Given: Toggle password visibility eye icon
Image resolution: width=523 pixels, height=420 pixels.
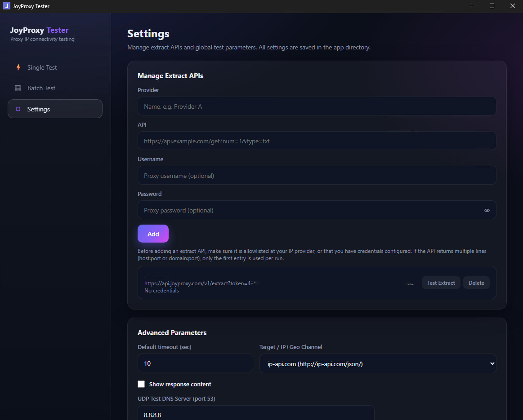Looking at the screenshot, I should pyautogui.click(x=487, y=210).
